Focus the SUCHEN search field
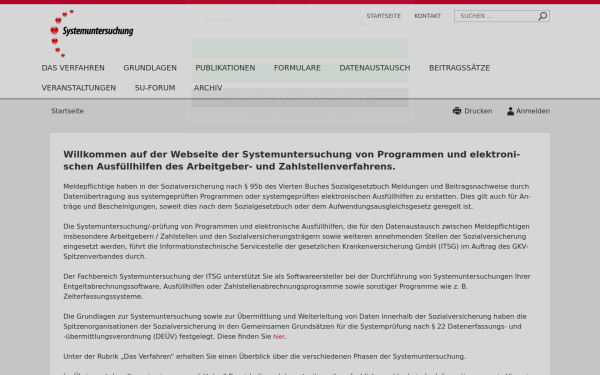The height and width of the screenshot is (375, 600). 502,16
